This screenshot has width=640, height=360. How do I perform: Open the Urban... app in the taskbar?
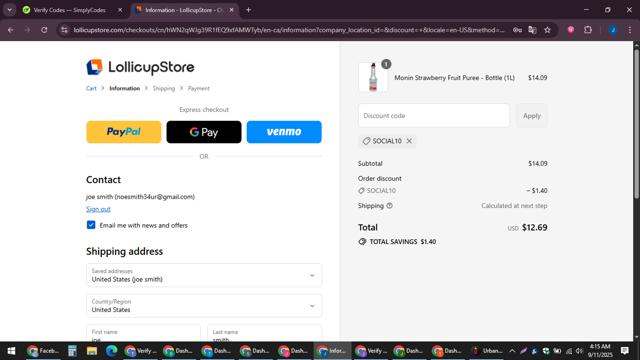(x=487, y=351)
